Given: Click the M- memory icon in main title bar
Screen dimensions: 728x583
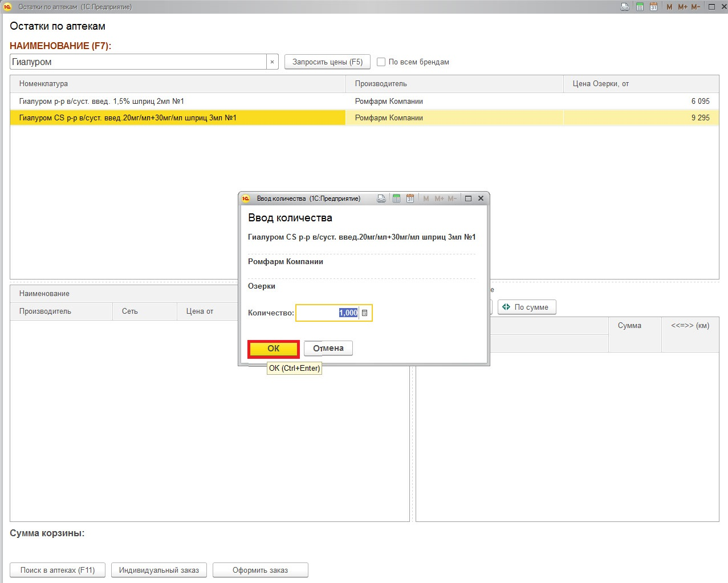Looking at the screenshot, I should (x=696, y=7).
